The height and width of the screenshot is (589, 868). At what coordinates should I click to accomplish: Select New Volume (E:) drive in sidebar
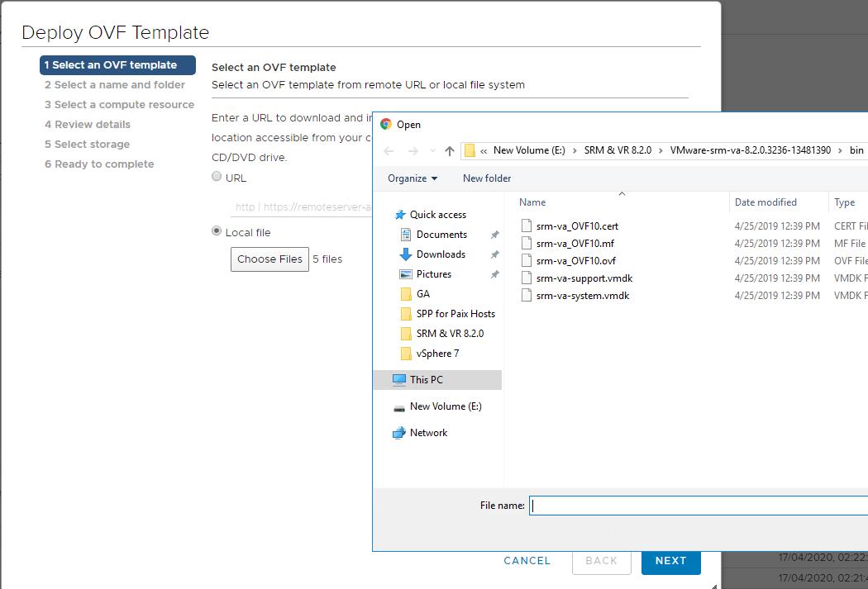coord(446,406)
